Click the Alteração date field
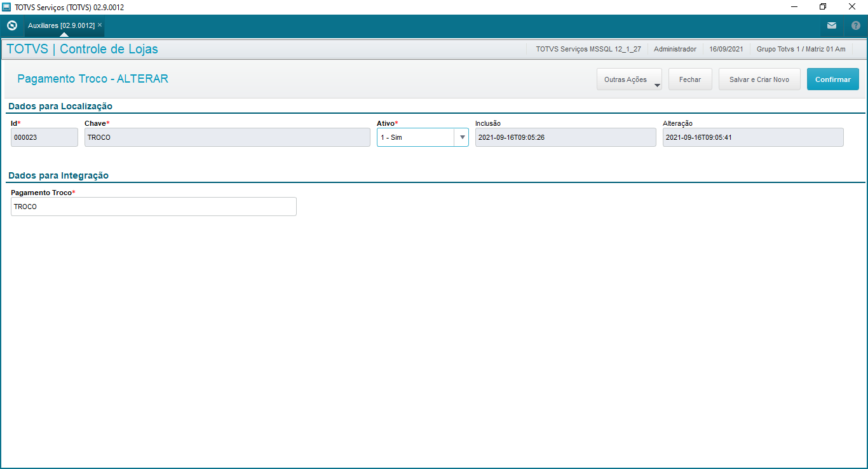This screenshot has width=868, height=469. 753,137
